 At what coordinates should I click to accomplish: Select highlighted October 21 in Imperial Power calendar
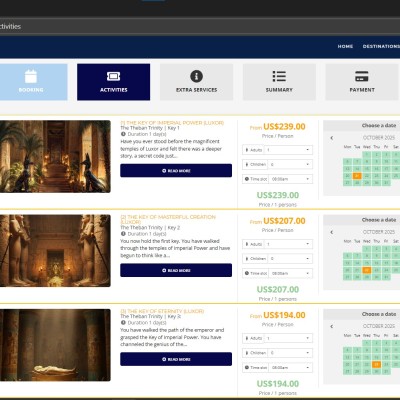[357, 176]
